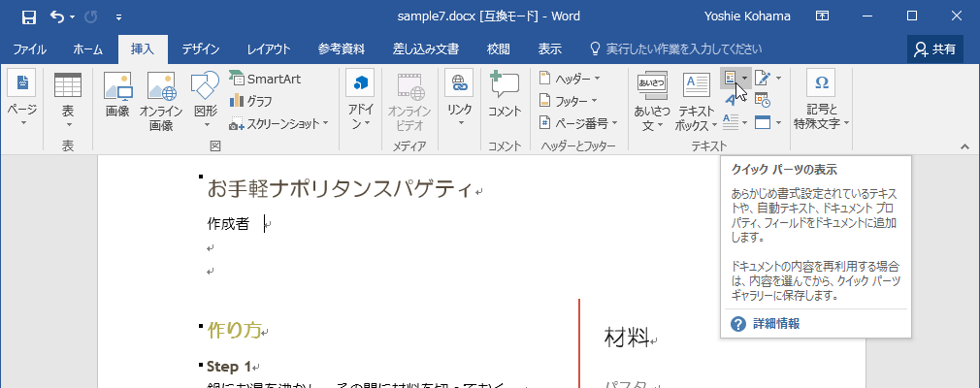This screenshot has height=388, width=980.
Task: Open the あいさつ文 greeting dropdown
Action: (x=652, y=101)
